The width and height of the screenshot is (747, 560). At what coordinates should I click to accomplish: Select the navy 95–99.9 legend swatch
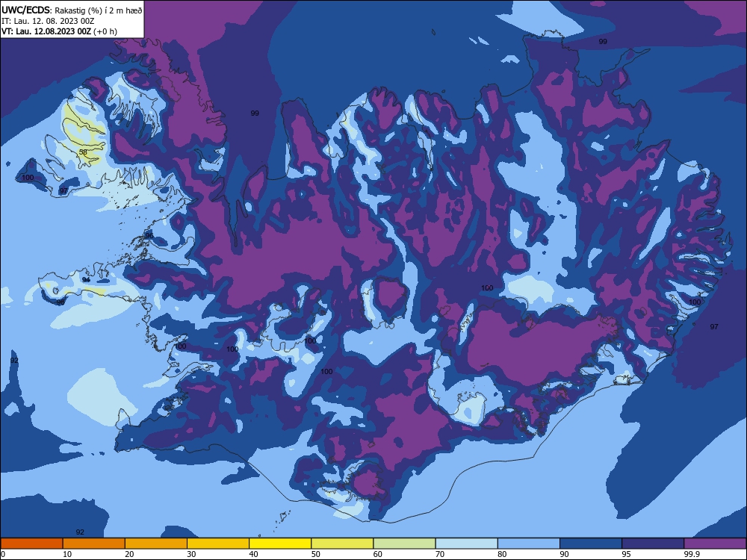coord(653,544)
